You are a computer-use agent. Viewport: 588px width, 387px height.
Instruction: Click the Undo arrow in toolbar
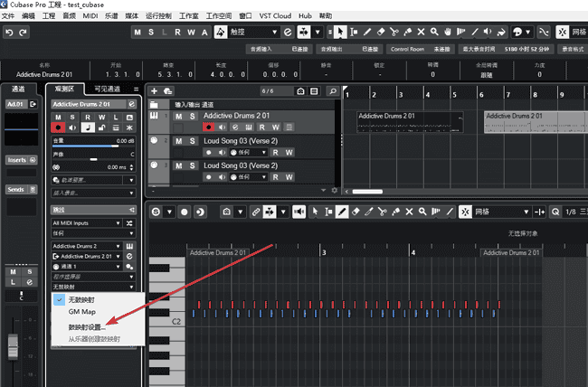(9, 33)
